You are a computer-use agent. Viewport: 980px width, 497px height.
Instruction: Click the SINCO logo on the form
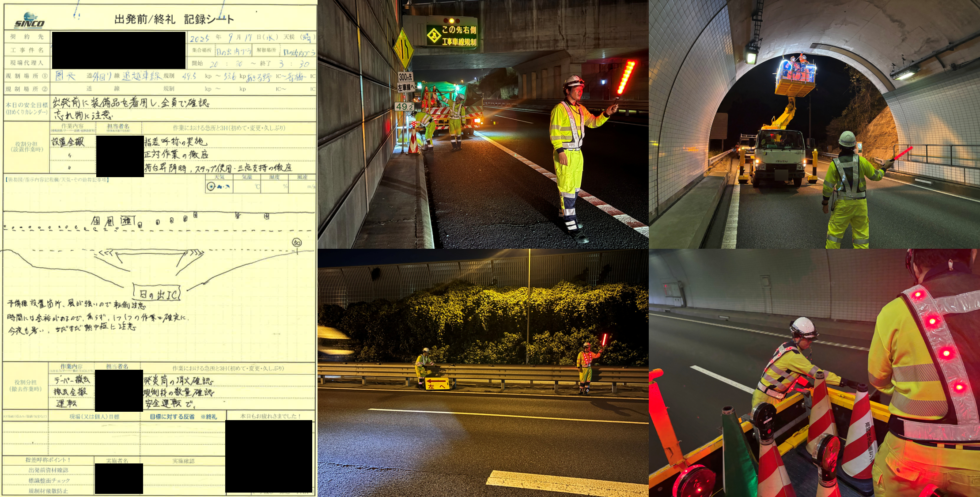29,20
